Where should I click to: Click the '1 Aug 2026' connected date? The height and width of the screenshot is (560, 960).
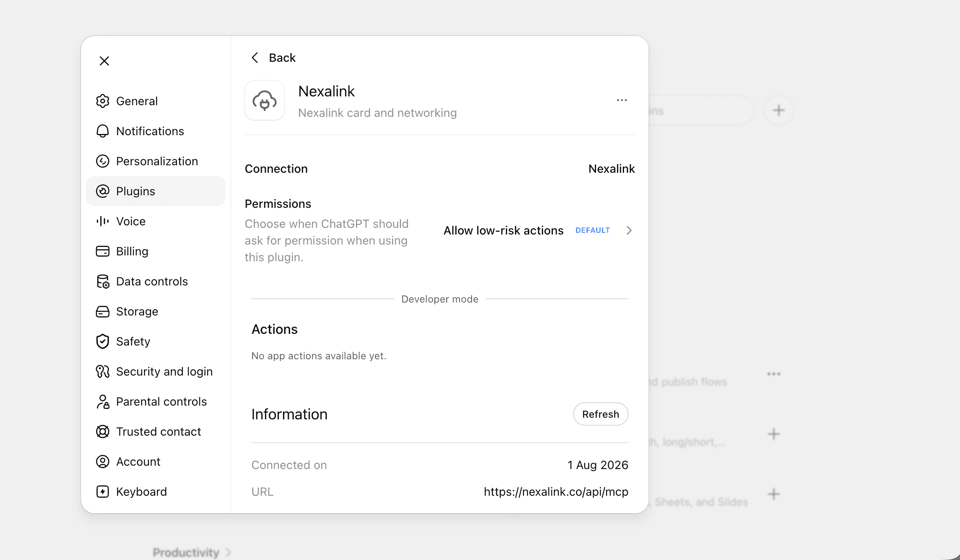(598, 465)
